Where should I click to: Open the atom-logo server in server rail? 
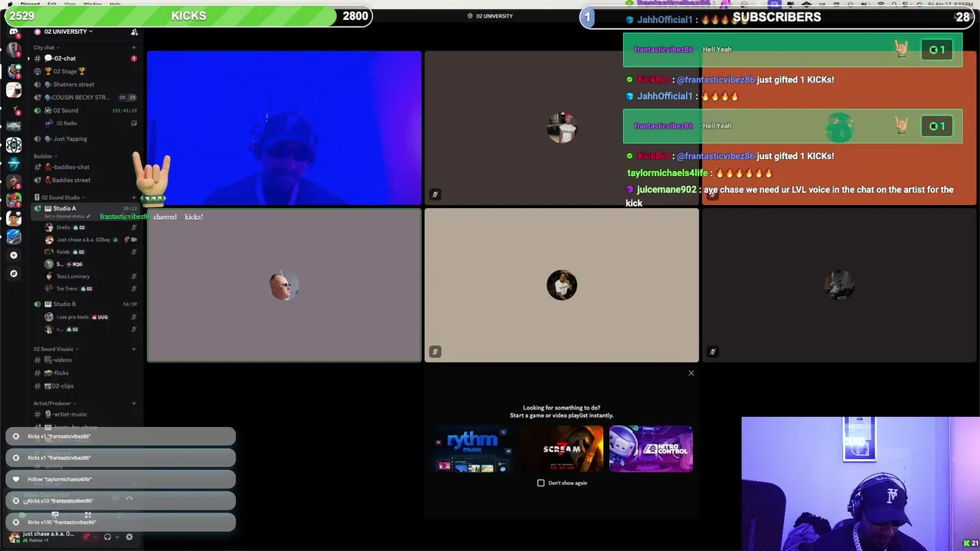click(13, 145)
